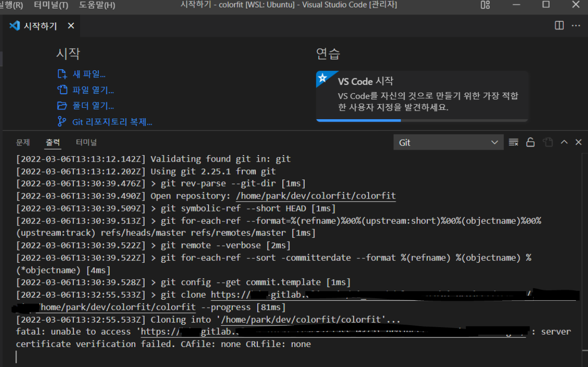588x367 pixels.
Task: Open the 터미널(T) menu
Action: [51, 5]
